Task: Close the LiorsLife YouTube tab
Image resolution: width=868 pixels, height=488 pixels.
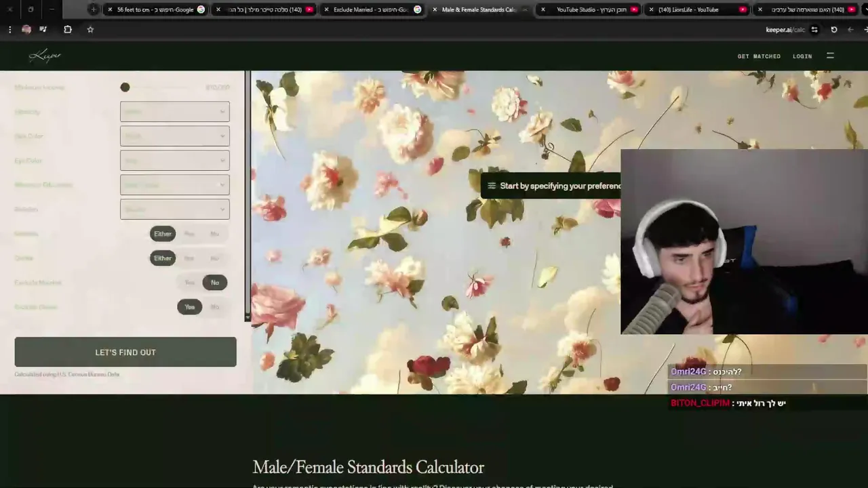Action: [x=651, y=9]
